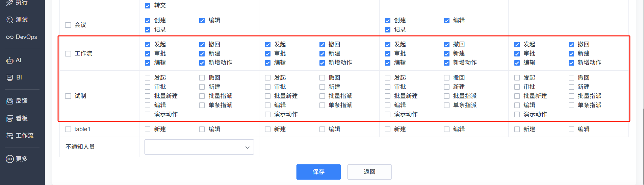The image size is (644, 185).
Task: Uncheck the 转交 checkbox
Action: 148,6
